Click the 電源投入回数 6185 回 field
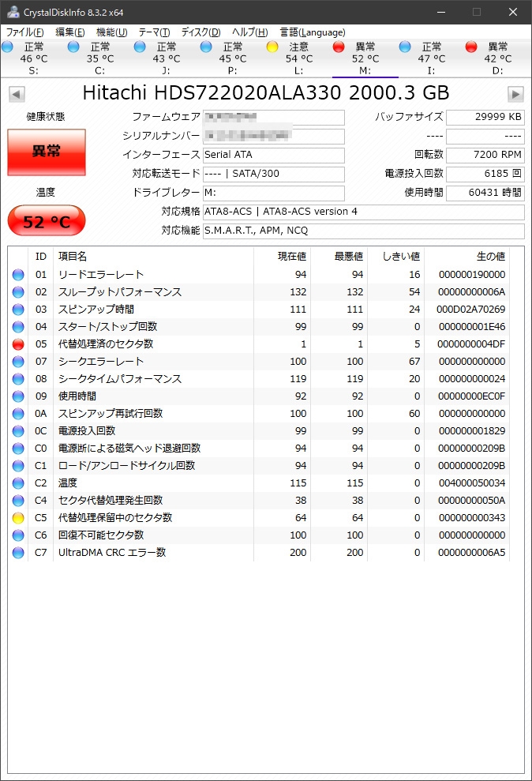 point(485,175)
